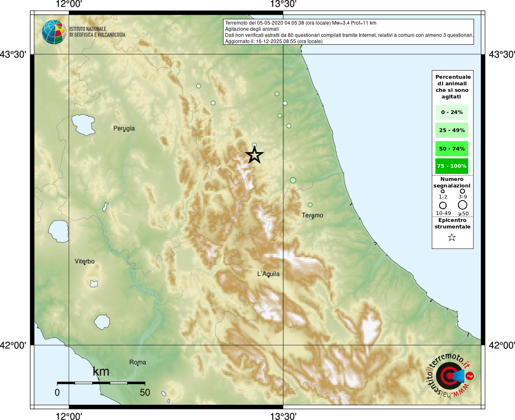Click the 'Istituto Nazionale di Geofisica e Vulcanologia' text
515x420 pixels.
tap(97, 32)
